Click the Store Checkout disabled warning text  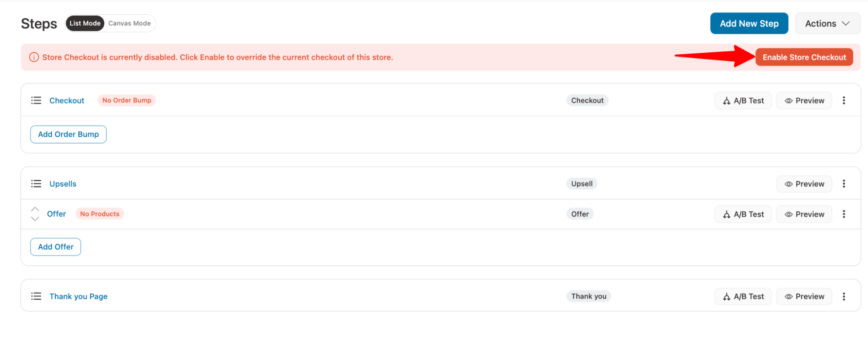point(218,57)
